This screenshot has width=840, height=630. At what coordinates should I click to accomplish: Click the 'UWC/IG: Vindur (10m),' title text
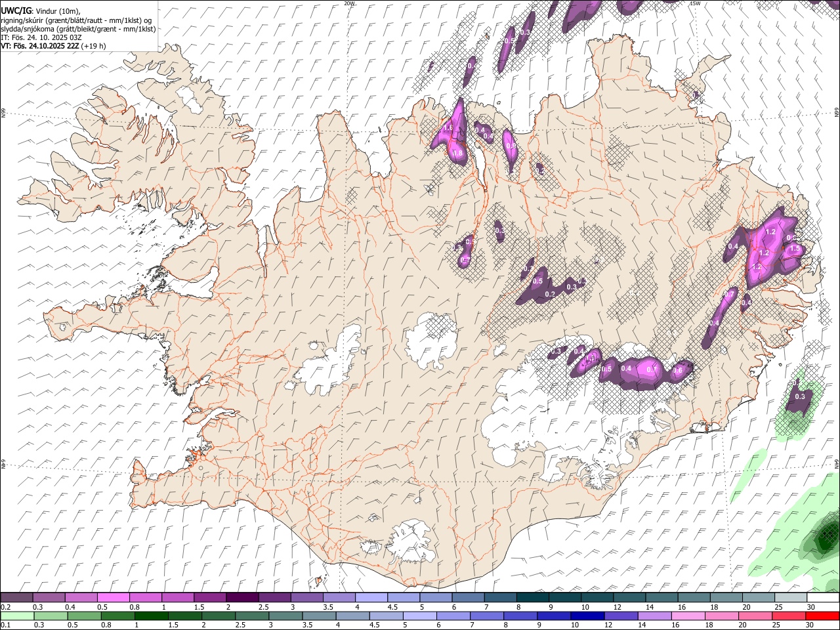(41, 11)
